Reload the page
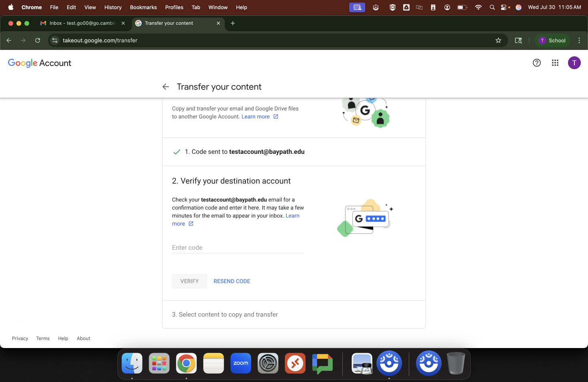This screenshot has width=588, height=382. tap(38, 40)
